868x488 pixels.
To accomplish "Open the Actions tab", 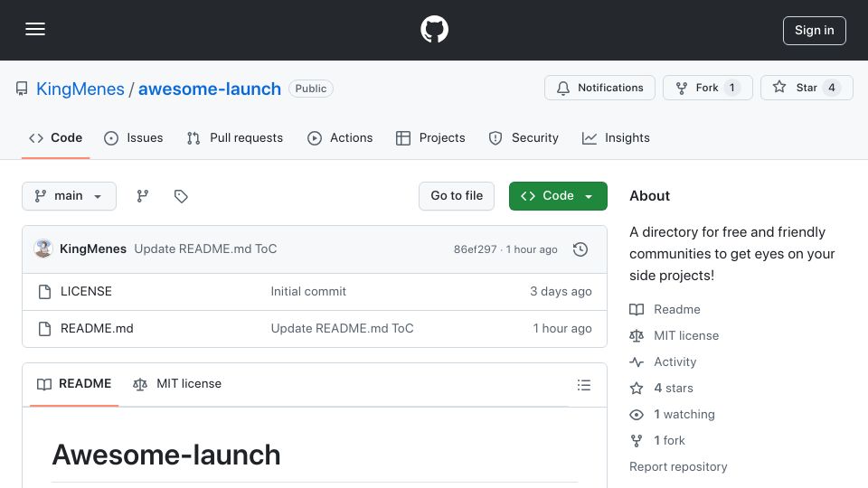I will (x=340, y=137).
